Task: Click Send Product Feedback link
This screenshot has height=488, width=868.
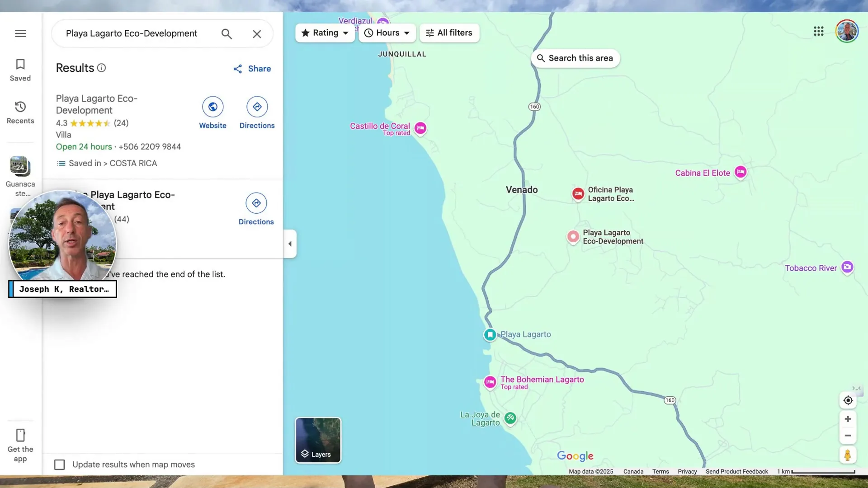Action: 736,471
